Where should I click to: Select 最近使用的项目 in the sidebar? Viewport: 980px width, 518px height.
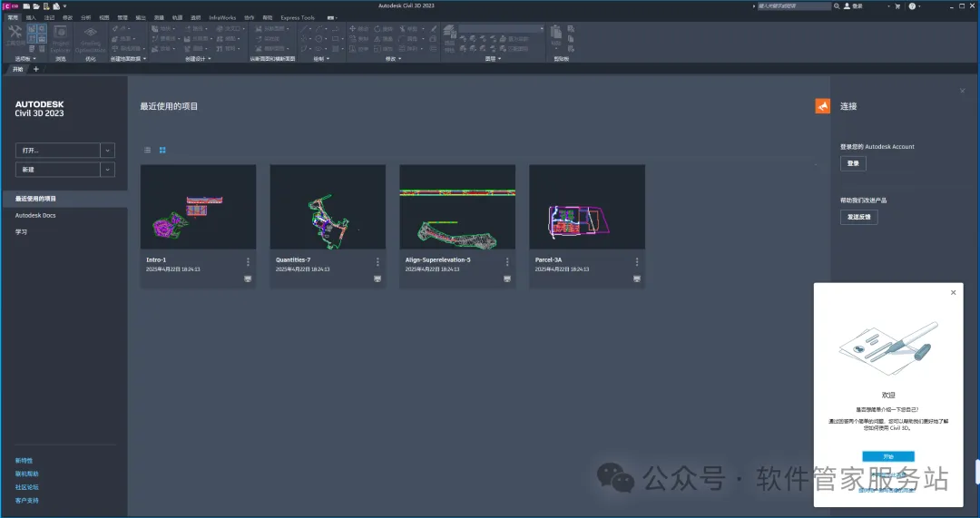point(64,199)
